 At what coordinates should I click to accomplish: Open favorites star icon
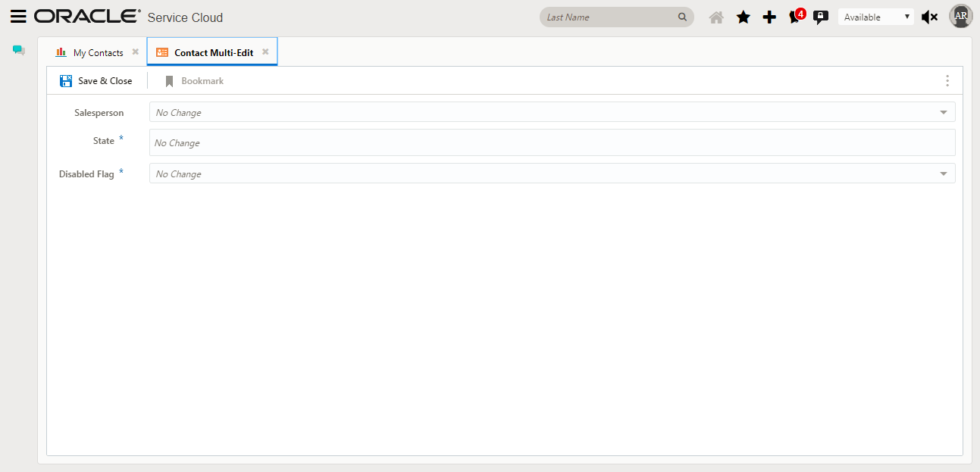(744, 17)
